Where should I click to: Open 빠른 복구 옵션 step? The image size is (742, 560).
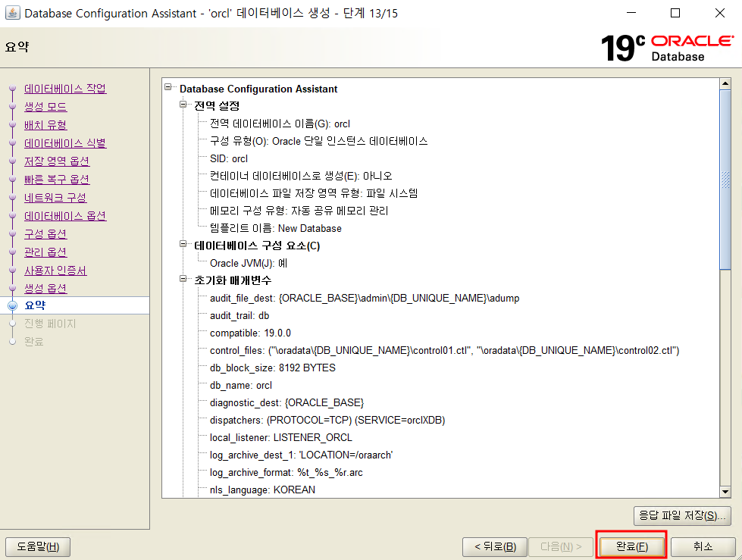pyautogui.click(x=57, y=180)
